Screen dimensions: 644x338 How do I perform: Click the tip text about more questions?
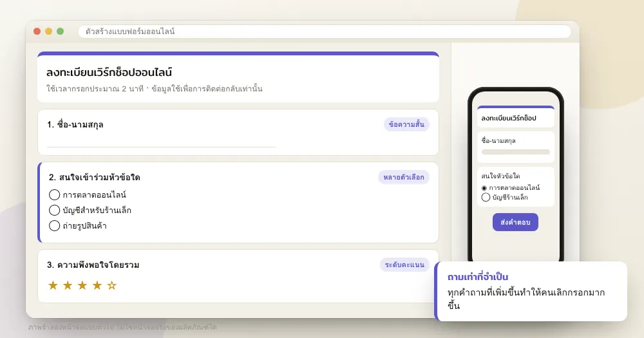(x=526, y=299)
